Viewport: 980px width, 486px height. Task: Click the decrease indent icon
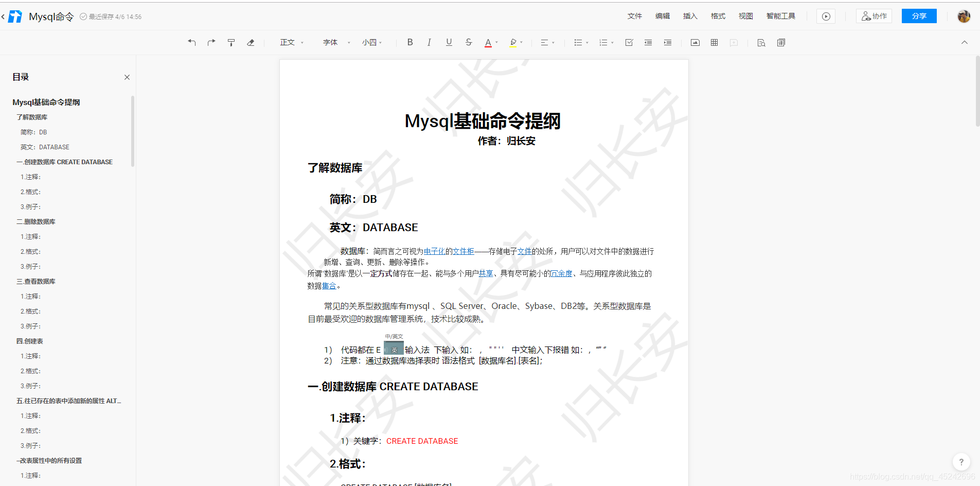tap(648, 43)
